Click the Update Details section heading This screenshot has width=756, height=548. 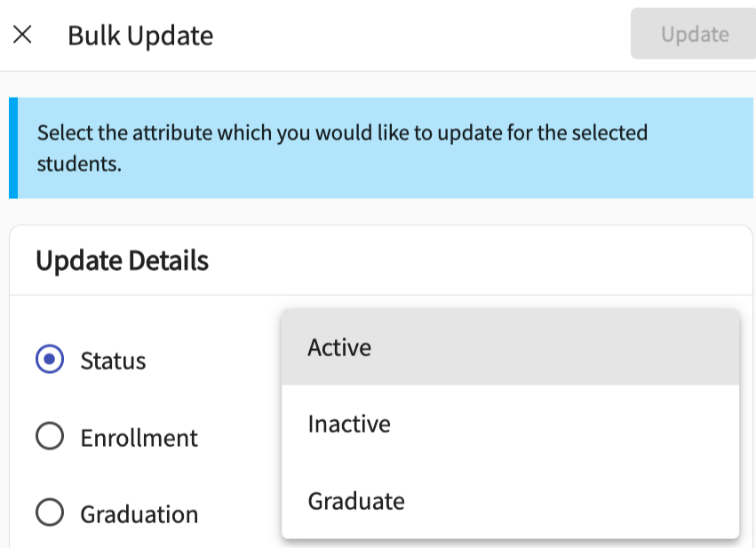[x=122, y=261]
